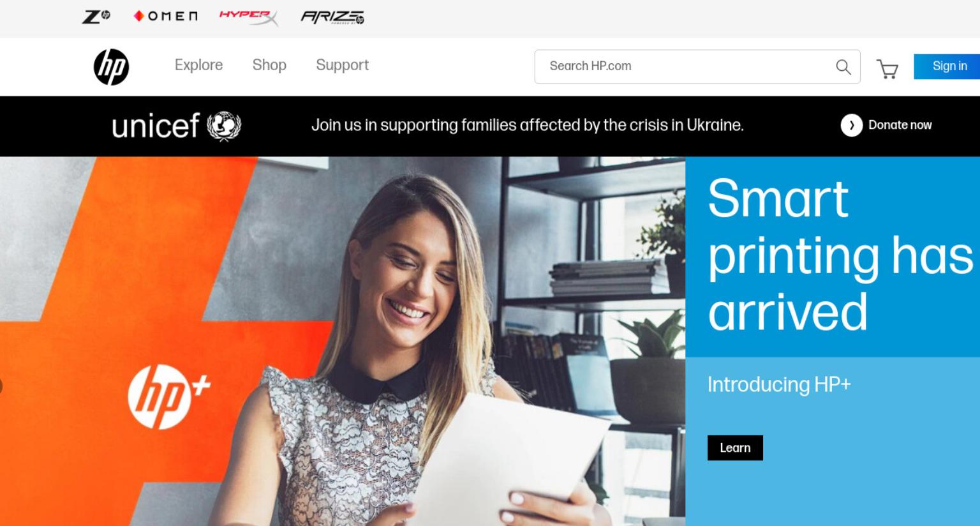Click the Smart printing has arrived headline
The width and height of the screenshot is (980, 526).
(840, 255)
